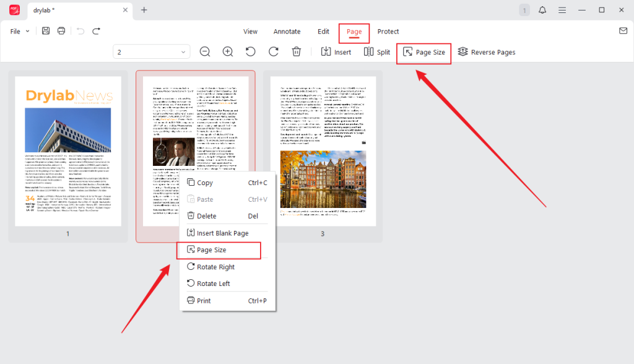Zoom out of the page
Screen dimensions: 634x364
tap(205, 52)
